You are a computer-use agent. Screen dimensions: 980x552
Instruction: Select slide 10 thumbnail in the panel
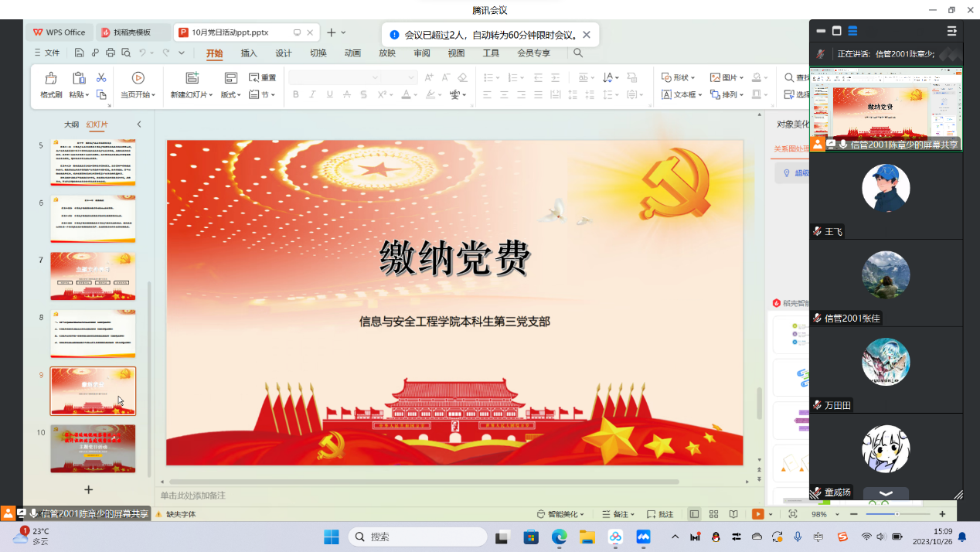(93, 448)
